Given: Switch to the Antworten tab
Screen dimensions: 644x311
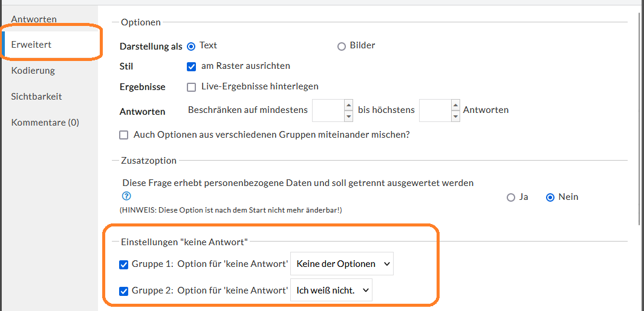Looking at the screenshot, I should 34,19.
